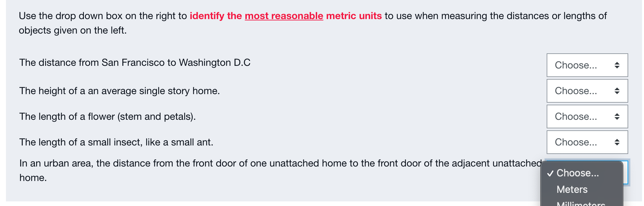Image resolution: width=644 pixels, height=206 pixels.
Task: Open the dropdown for the flower stem and petals
Action: tap(587, 116)
